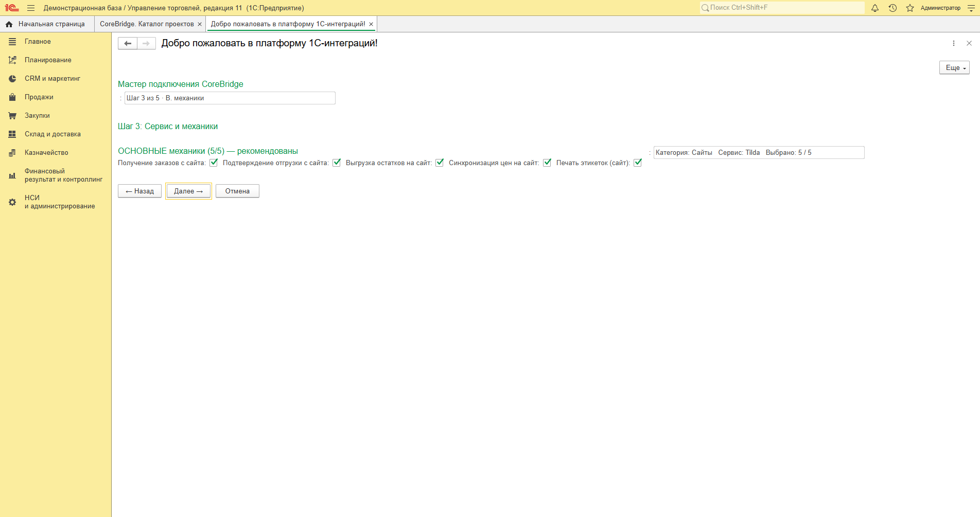Screen dimensions: 980x517
Task: Toggle Подтверждение отгрузки с сайта checkbox
Action: pos(337,163)
